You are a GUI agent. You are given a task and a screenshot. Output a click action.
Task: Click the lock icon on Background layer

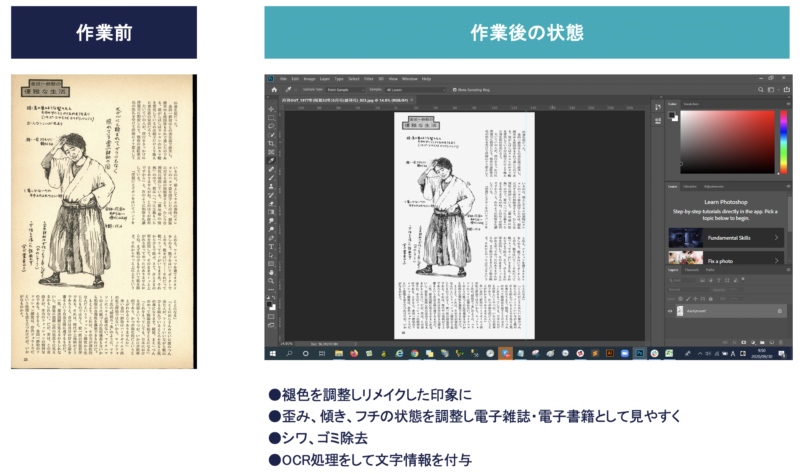pos(779,311)
